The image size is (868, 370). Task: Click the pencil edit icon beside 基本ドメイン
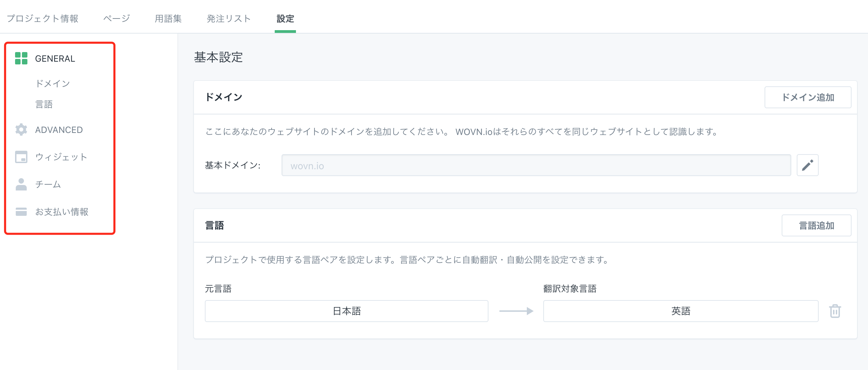point(807,165)
